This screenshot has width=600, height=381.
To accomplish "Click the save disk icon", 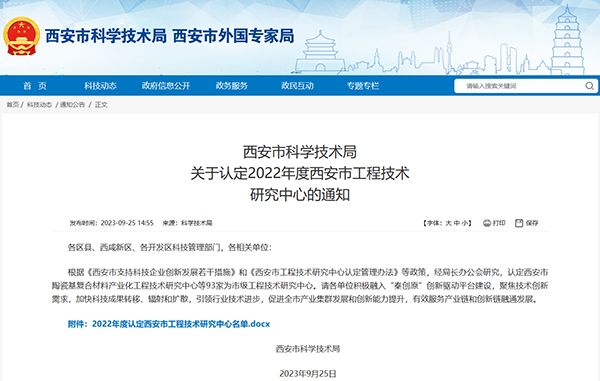I will 519,223.
